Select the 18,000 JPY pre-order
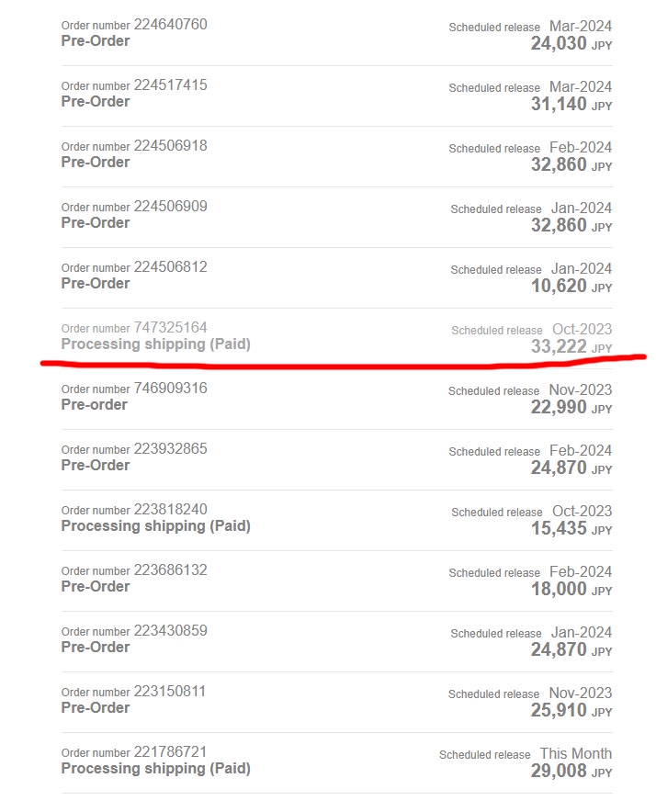 point(337,580)
